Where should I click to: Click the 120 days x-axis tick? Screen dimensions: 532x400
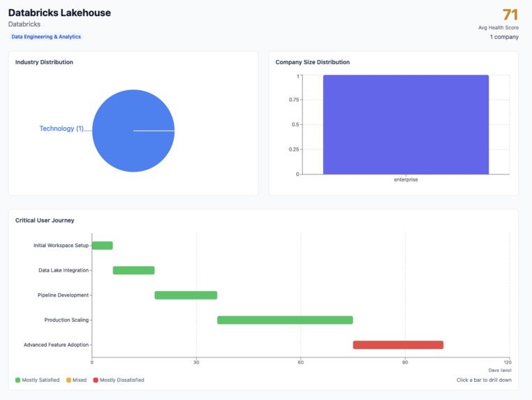tap(508, 362)
